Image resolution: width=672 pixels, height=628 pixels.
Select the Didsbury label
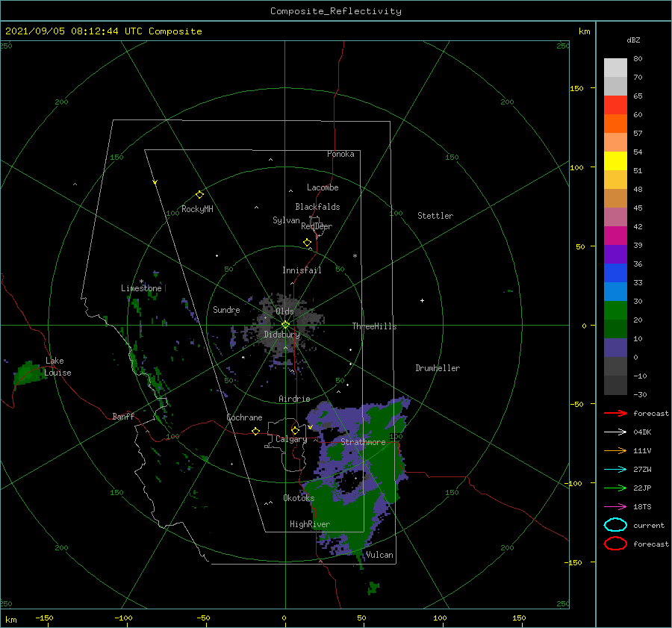click(281, 335)
